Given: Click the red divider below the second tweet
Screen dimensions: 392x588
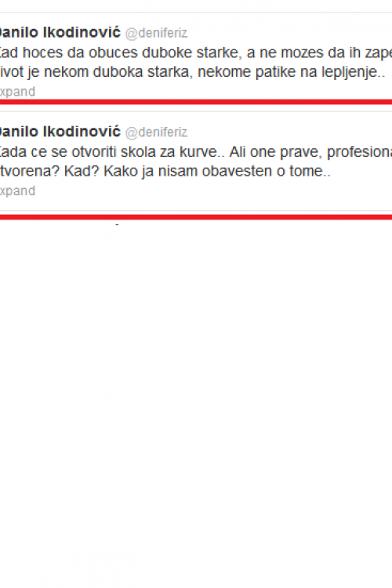Looking at the screenshot, I should (196, 217).
